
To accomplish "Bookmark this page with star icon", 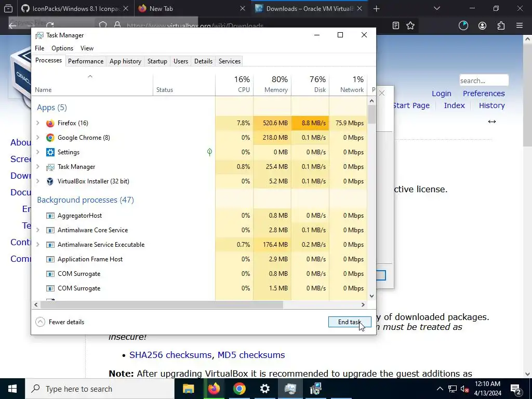I will (410, 25).
